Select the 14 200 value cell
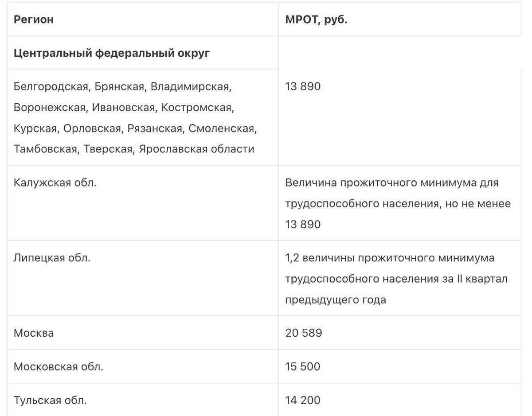Screen dimensions: 532x416 click(303, 401)
